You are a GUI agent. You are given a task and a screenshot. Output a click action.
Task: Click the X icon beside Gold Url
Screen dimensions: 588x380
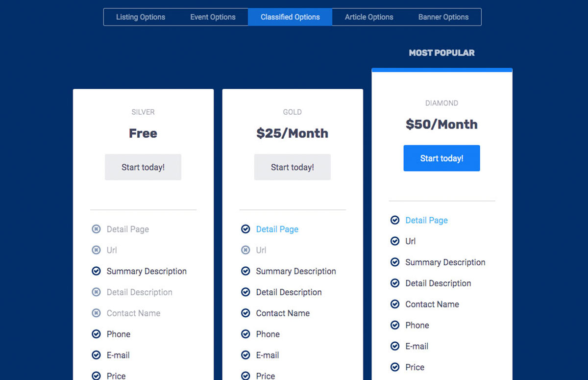click(246, 250)
